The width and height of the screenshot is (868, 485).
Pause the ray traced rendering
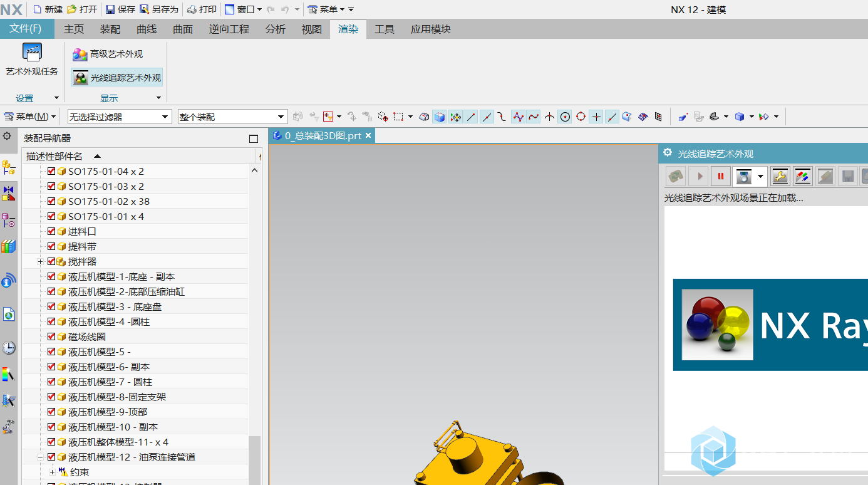click(x=721, y=177)
